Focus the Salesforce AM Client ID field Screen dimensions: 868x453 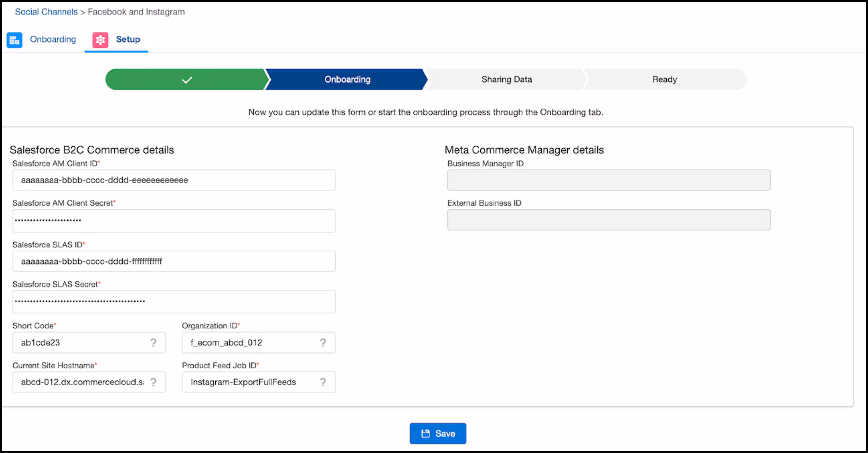click(174, 180)
